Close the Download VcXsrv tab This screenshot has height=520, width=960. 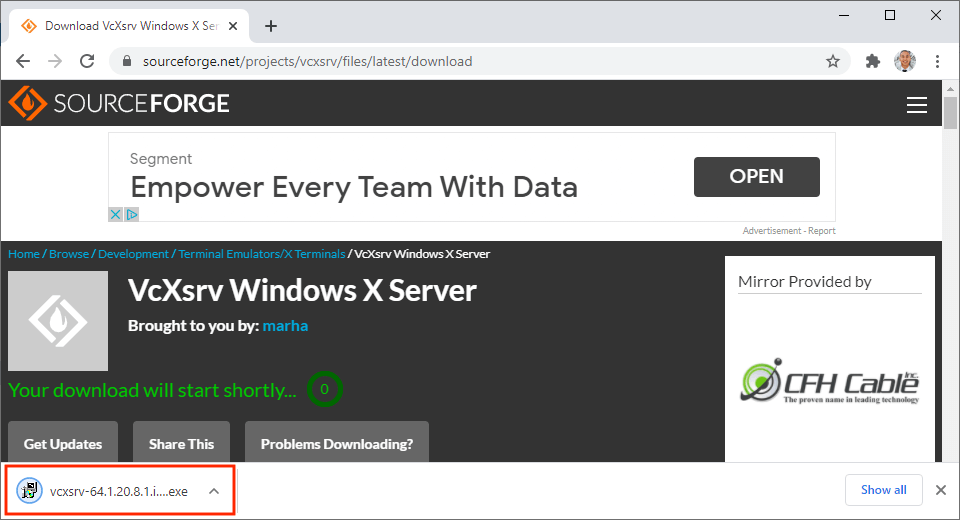tap(233, 26)
